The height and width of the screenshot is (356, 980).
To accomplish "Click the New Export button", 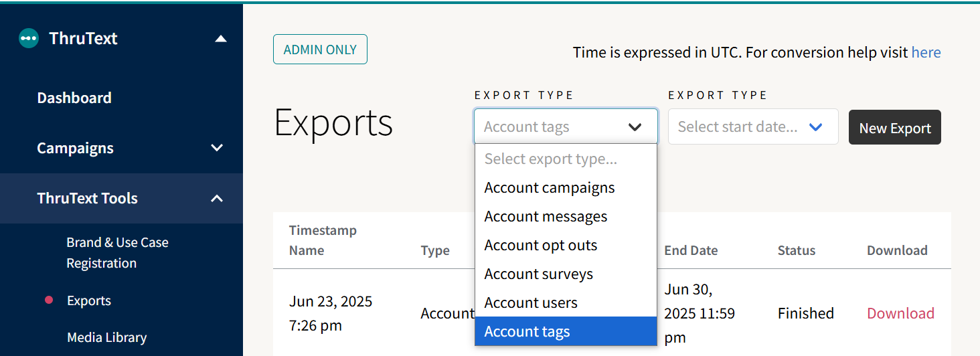I will click(895, 127).
